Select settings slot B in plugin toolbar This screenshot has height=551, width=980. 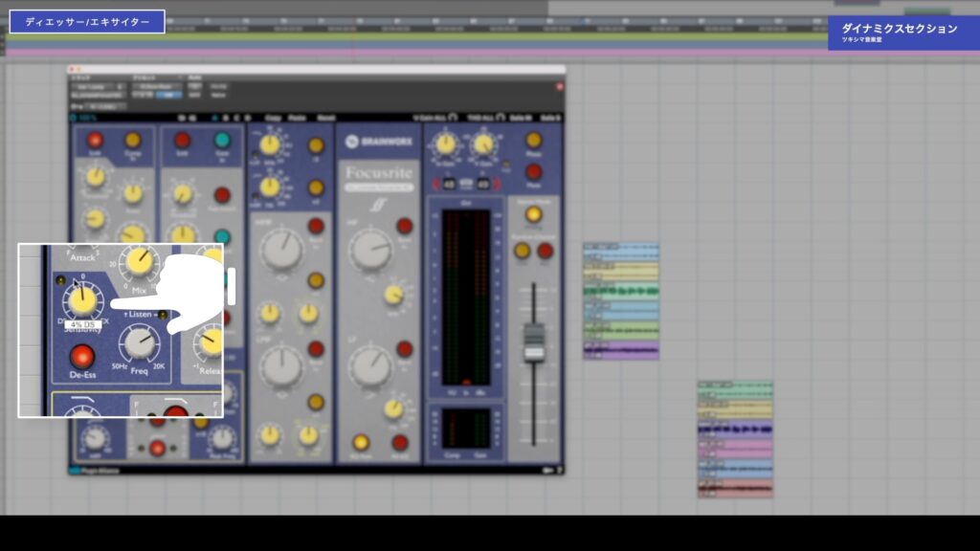pyautogui.click(x=226, y=118)
